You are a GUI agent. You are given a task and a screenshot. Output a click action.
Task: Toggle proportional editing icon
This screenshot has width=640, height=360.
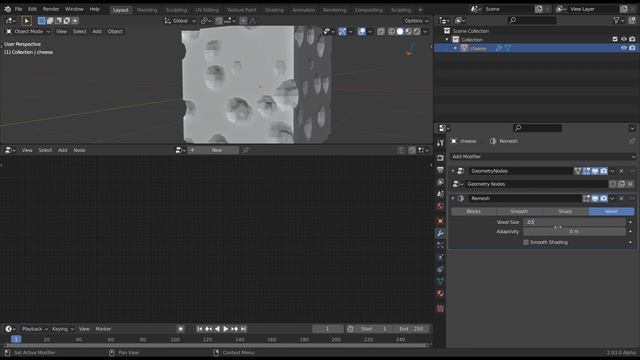coord(243,21)
